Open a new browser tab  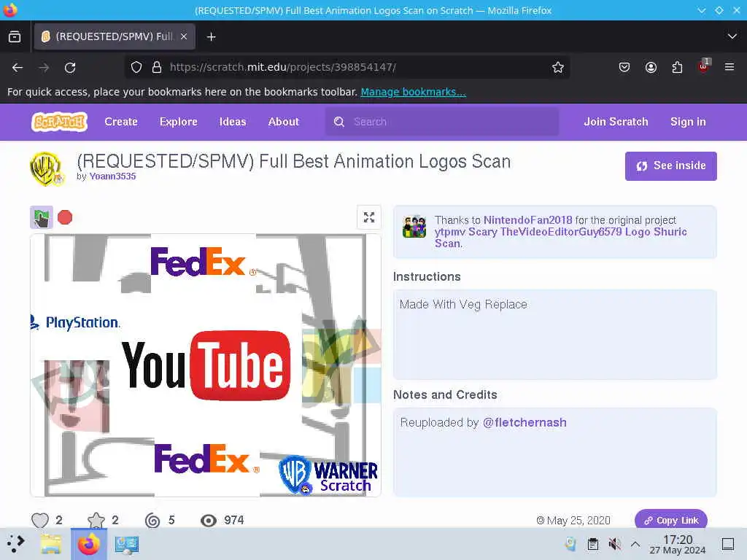tap(211, 36)
